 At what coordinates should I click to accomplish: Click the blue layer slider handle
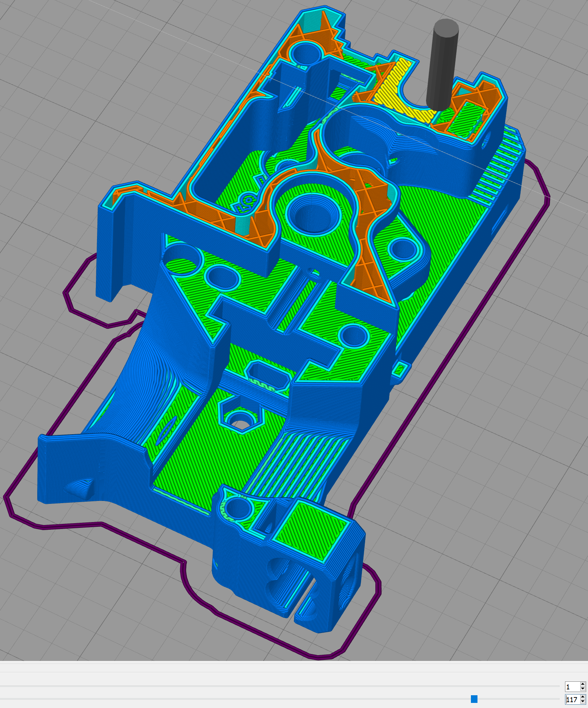tap(474, 699)
